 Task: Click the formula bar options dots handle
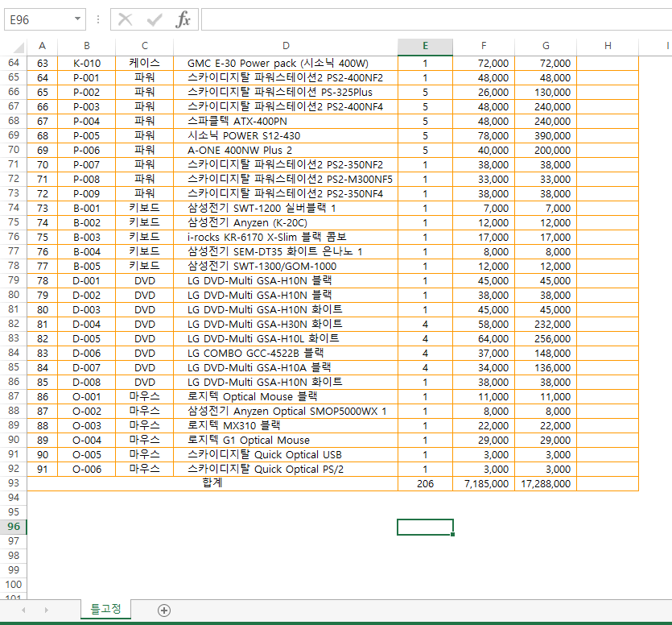98,19
